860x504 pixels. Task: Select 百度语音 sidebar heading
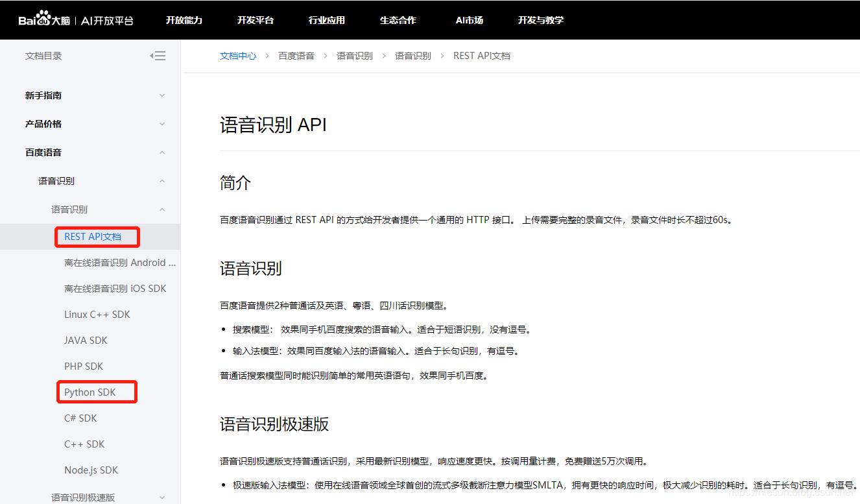coord(43,152)
